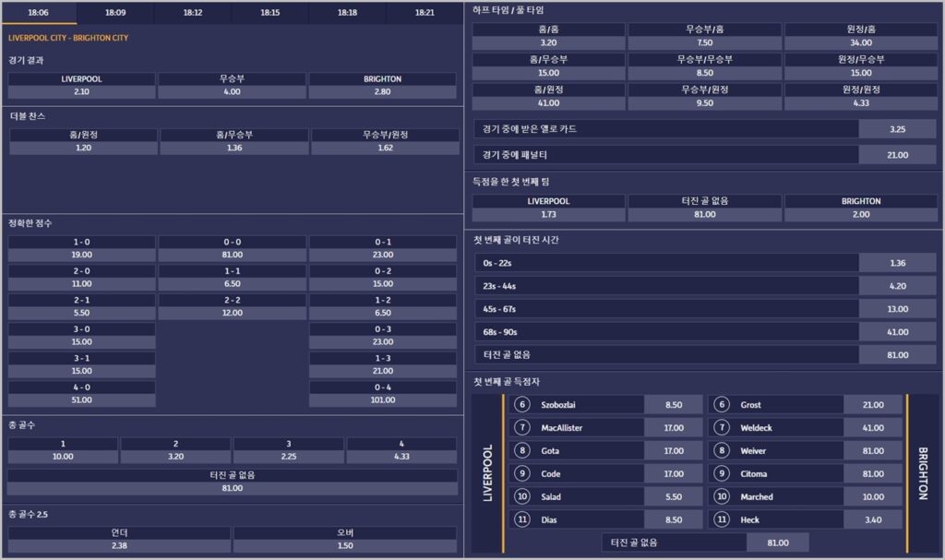Click the 10.00 odds for Marched
Viewport: 945px width, 560px height.
tap(873, 496)
